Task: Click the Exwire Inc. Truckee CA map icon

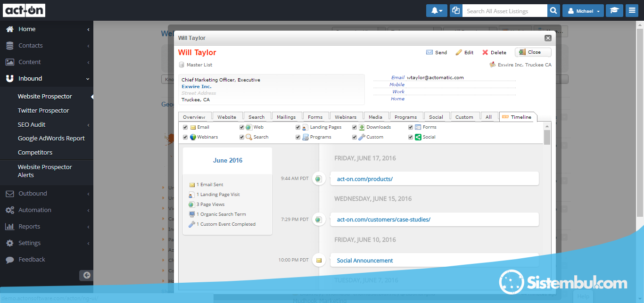Action: pyautogui.click(x=493, y=65)
